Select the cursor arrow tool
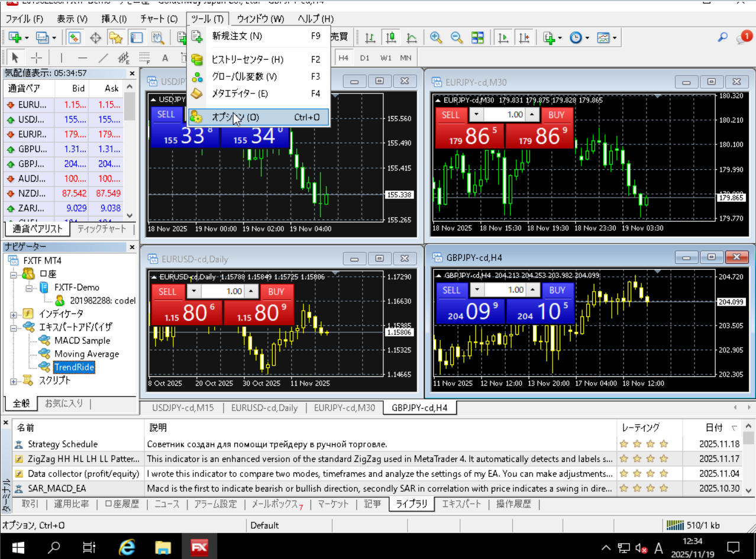 (x=15, y=57)
